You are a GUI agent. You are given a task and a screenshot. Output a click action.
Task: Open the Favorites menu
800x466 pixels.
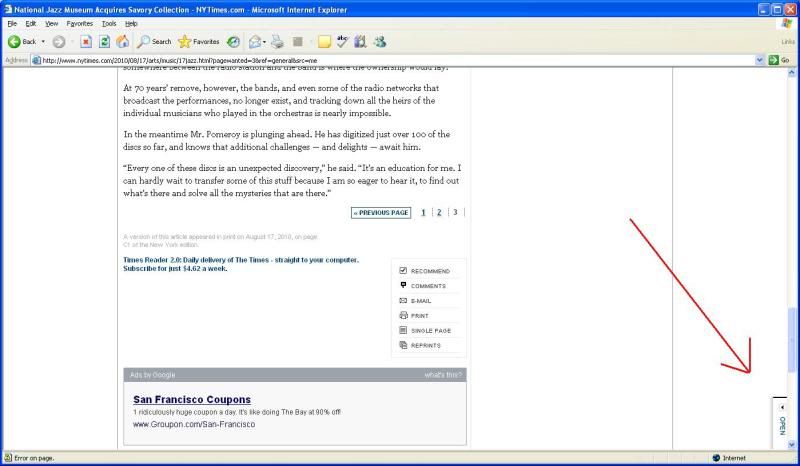coord(80,23)
